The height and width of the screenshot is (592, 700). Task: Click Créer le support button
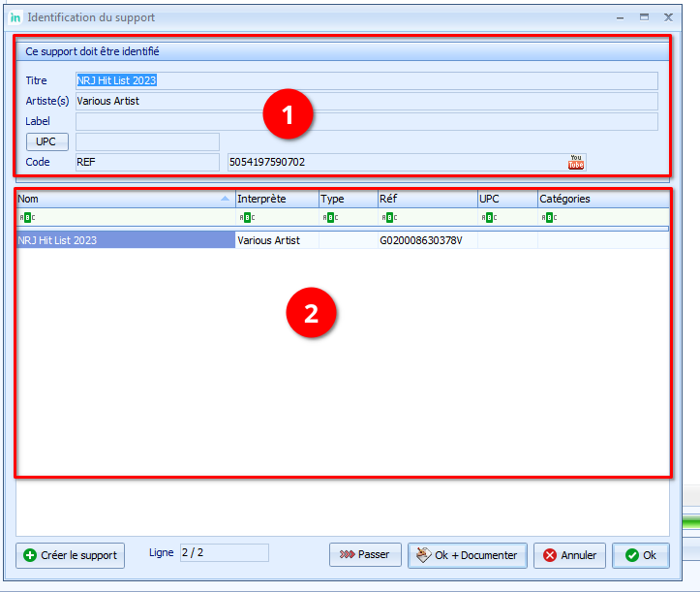pos(71,555)
